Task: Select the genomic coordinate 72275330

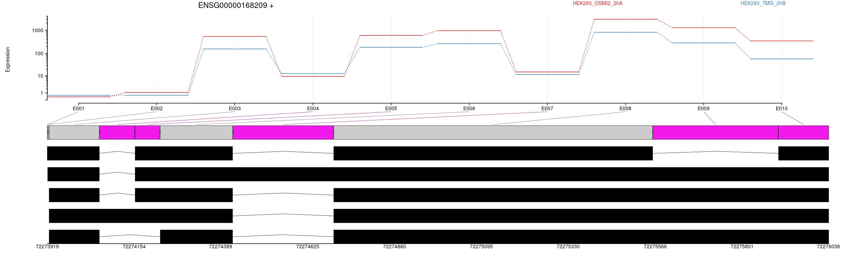Action: [x=568, y=246]
